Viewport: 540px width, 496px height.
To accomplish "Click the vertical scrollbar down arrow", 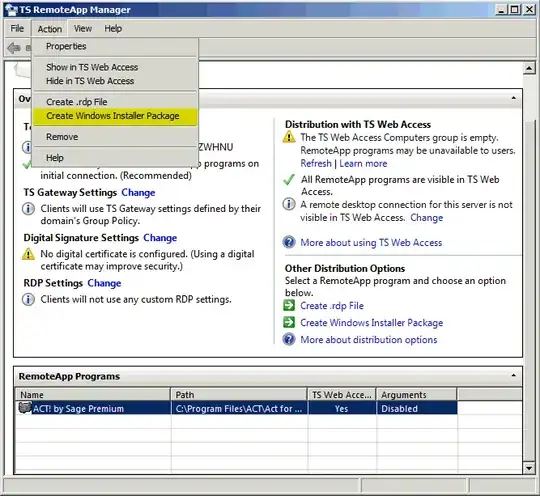I will (529, 468).
